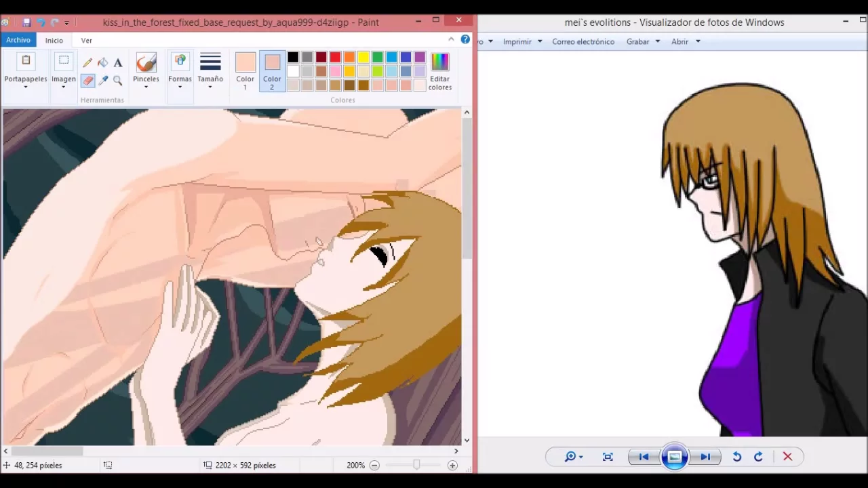
Task: Delete the photo with the red X icon
Action: pos(787,457)
